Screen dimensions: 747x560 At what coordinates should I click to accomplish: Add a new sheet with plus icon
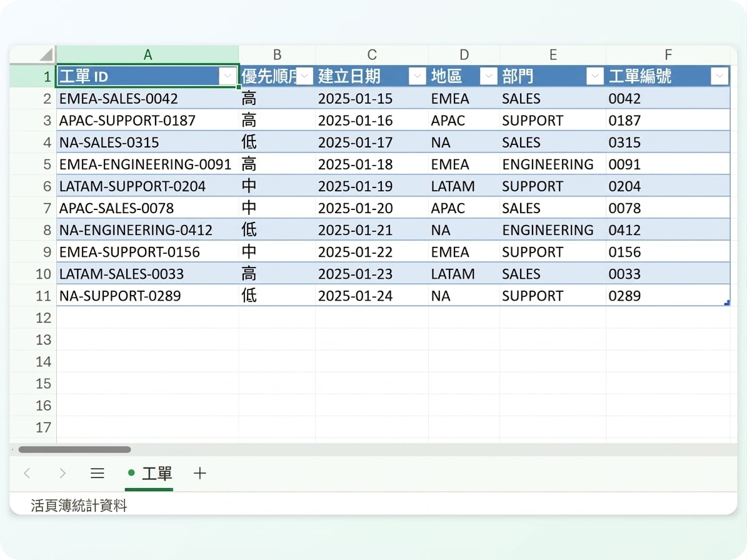click(x=200, y=473)
